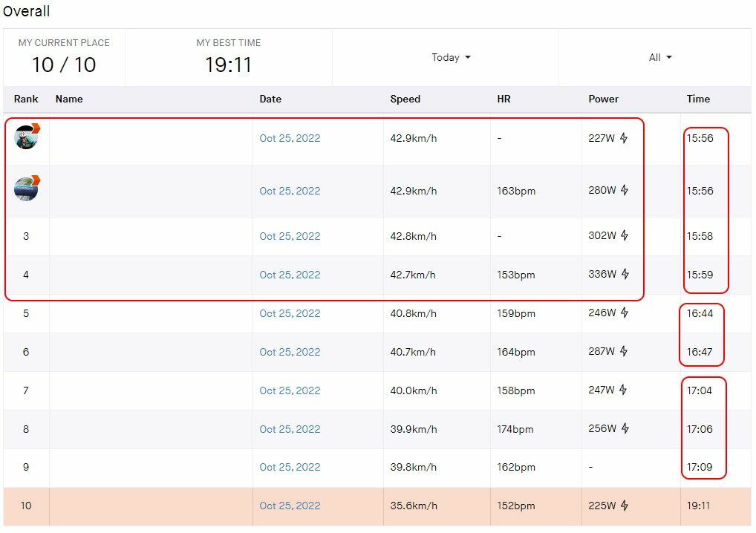Click the Rank column header
Viewport: 756px width, 533px height.
[26, 99]
